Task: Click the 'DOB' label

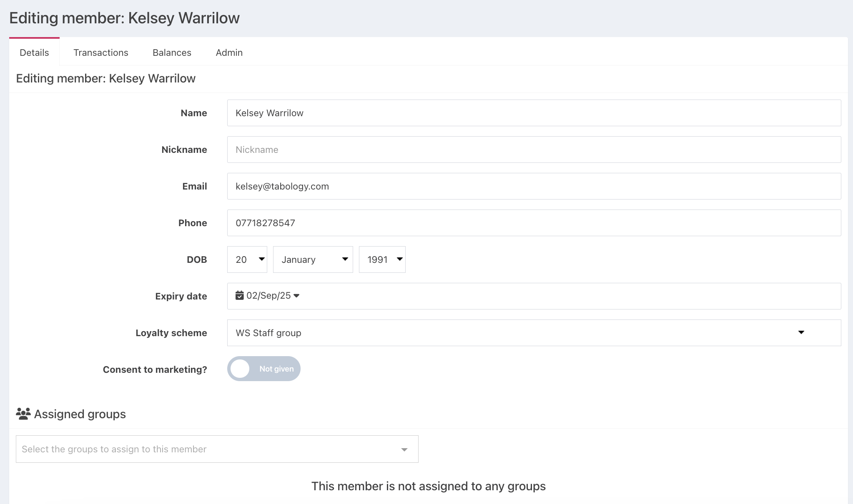Action: [x=197, y=259]
